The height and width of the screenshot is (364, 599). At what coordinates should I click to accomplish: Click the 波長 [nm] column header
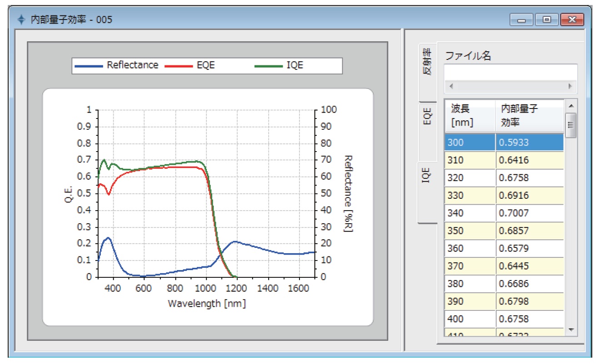[x=470, y=116]
